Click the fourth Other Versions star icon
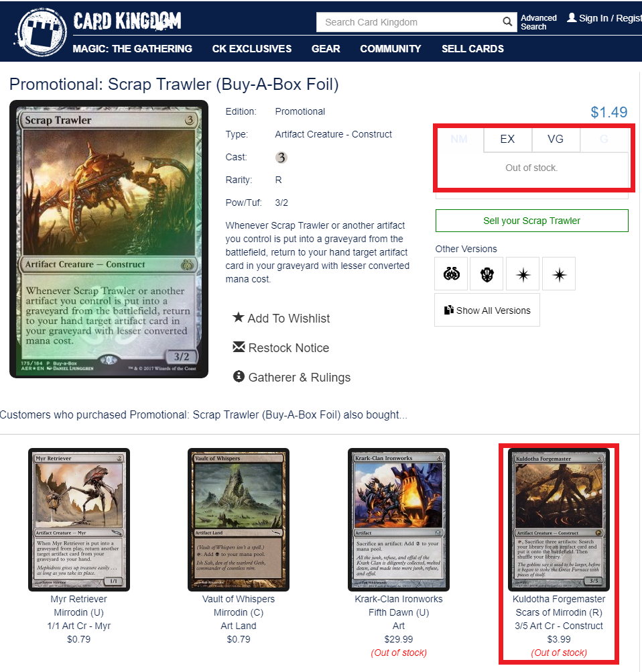The width and height of the screenshot is (642, 672). [559, 274]
